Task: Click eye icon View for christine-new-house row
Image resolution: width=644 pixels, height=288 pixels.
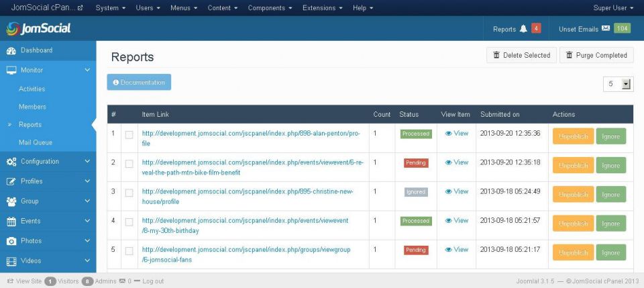Action: (x=449, y=191)
